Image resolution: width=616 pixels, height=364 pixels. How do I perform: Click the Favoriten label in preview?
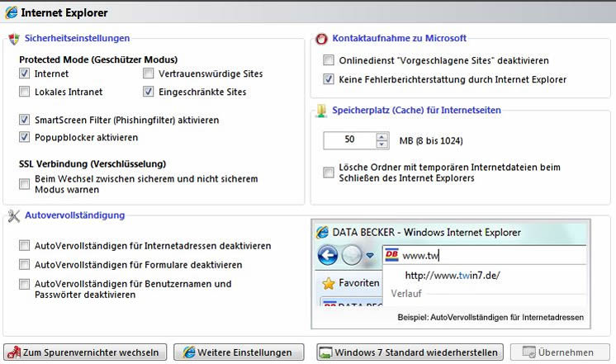tap(359, 283)
